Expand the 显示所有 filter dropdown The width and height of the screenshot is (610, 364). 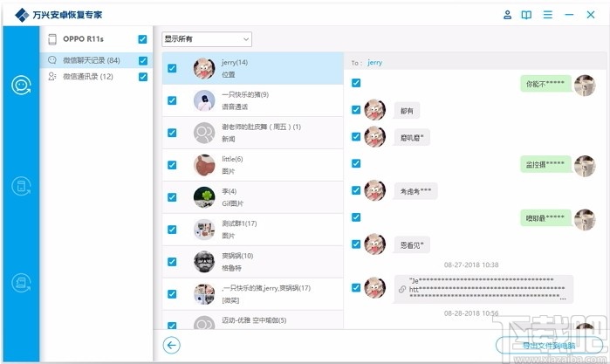point(207,39)
